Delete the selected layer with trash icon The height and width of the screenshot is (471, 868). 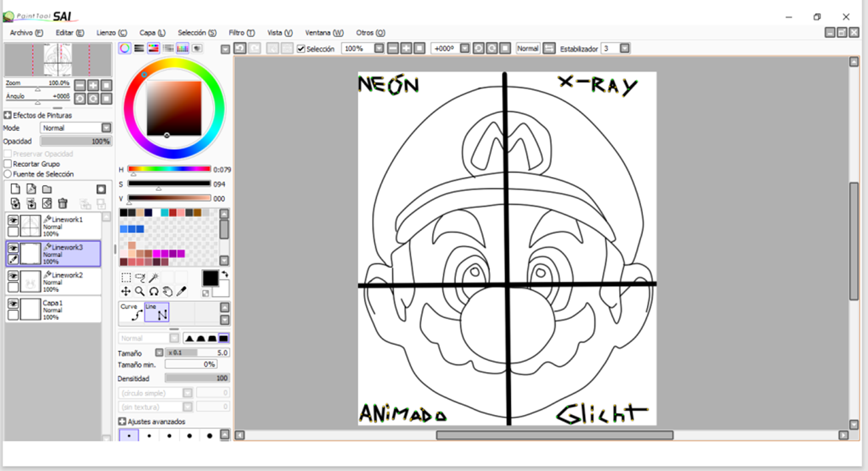pyautogui.click(x=63, y=203)
